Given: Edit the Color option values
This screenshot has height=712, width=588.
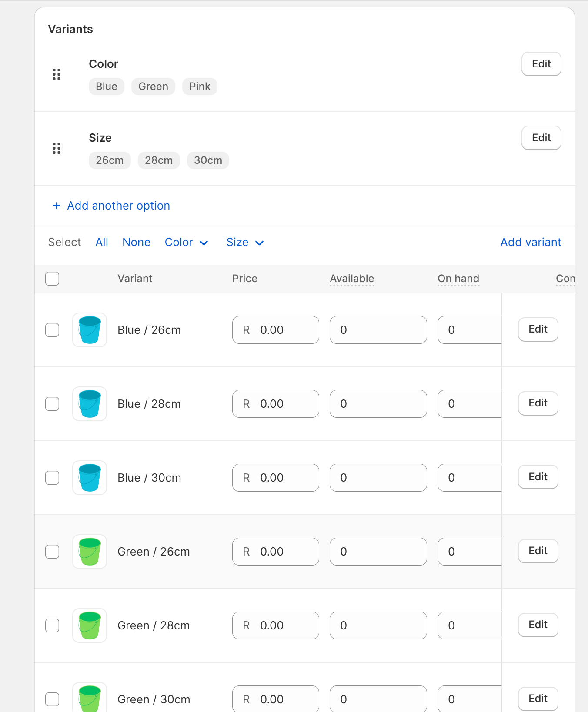Looking at the screenshot, I should 541,64.
